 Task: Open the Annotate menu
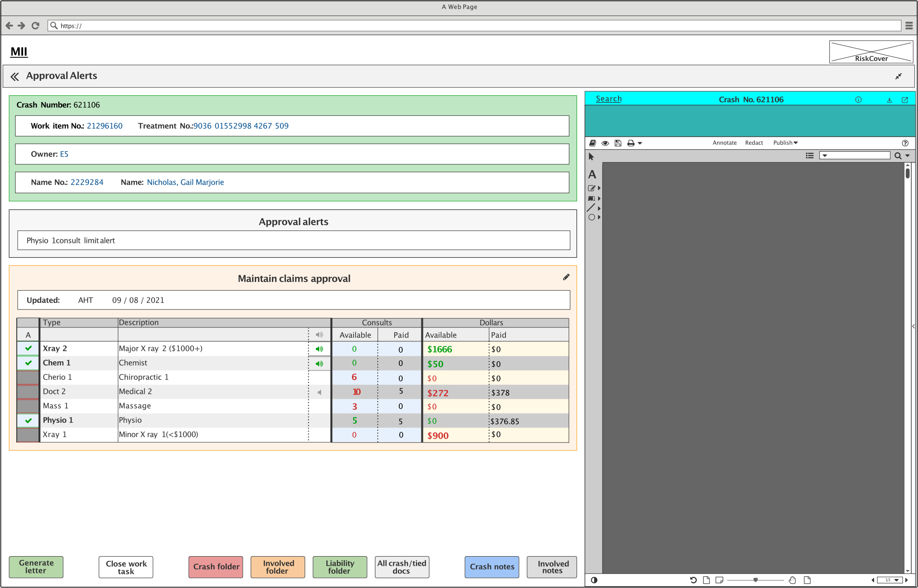pyautogui.click(x=725, y=143)
